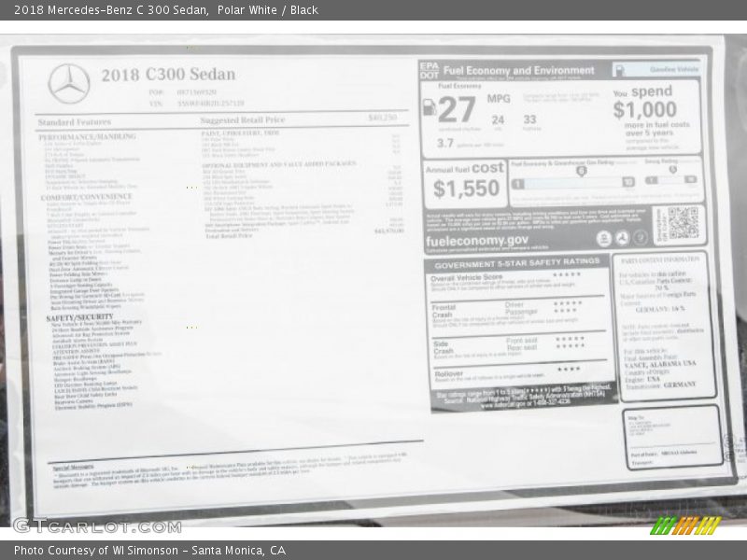Click the 'Fuel Economy and Environment' header
The height and width of the screenshot is (560, 747).
(519, 71)
